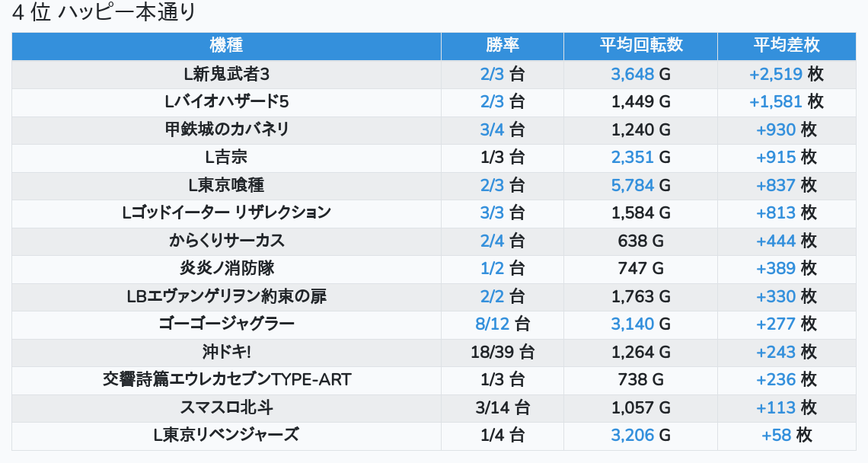Click the L東京リベンジャーズ machine name

tap(226, 435)
